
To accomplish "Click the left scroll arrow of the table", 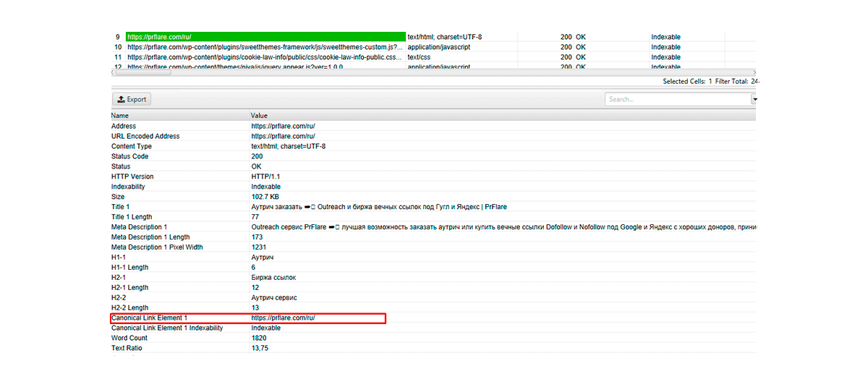I will (x=114, y=72).
